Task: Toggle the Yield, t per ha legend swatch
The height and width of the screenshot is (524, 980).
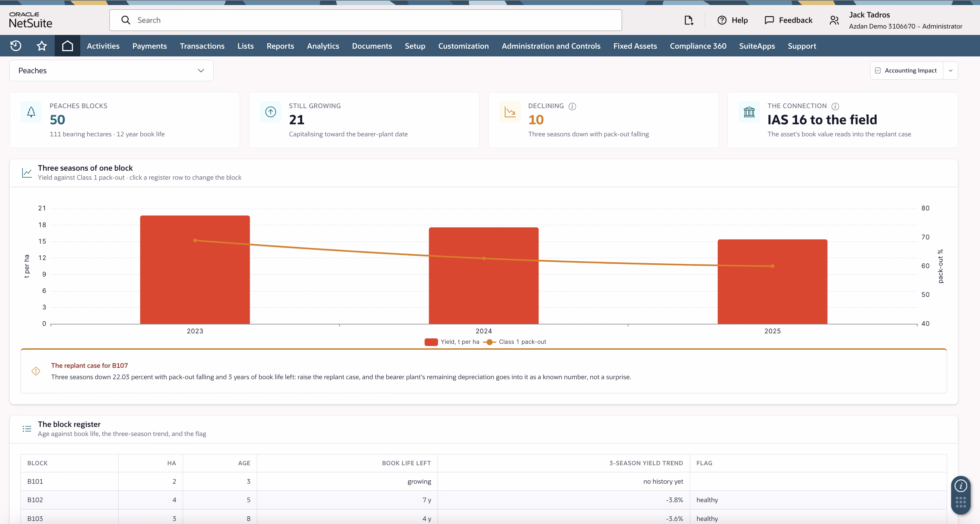Action: (431, 342)
